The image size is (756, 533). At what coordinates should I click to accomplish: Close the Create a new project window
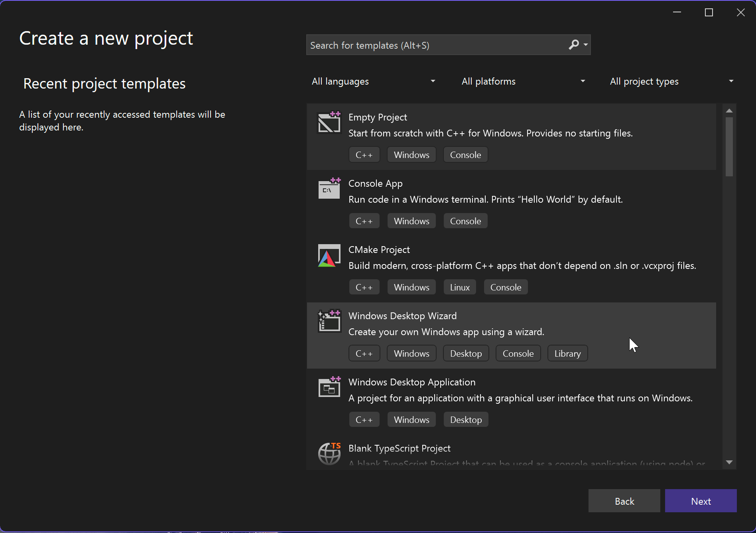741,12
